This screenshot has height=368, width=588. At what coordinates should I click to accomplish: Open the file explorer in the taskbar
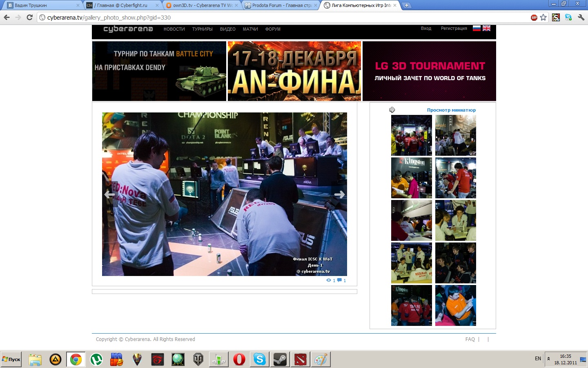(x=35, y=359)
